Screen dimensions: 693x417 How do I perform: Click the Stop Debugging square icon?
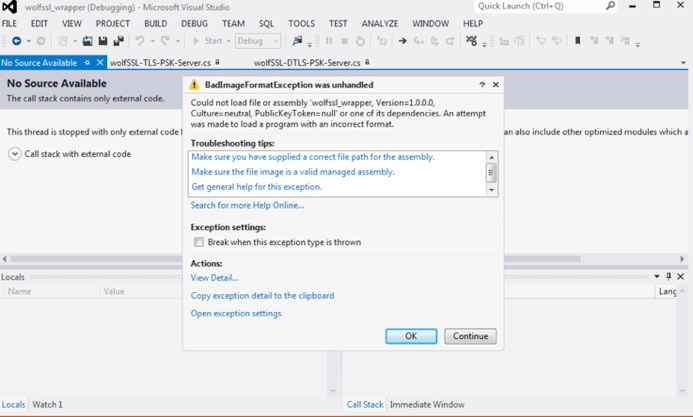pyautogui.click(x=345, y=41)
